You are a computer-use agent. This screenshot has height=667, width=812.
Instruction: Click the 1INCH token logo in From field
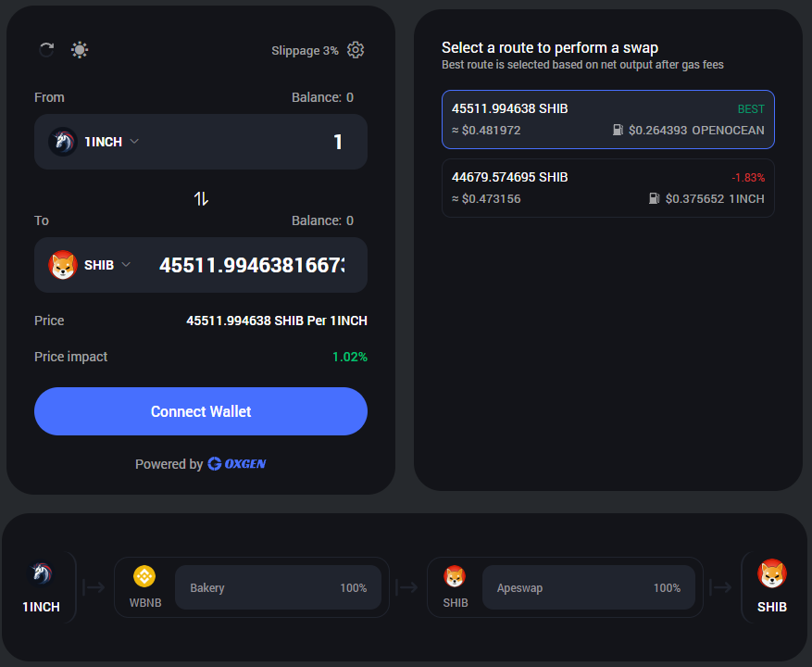tap(63, 142)
